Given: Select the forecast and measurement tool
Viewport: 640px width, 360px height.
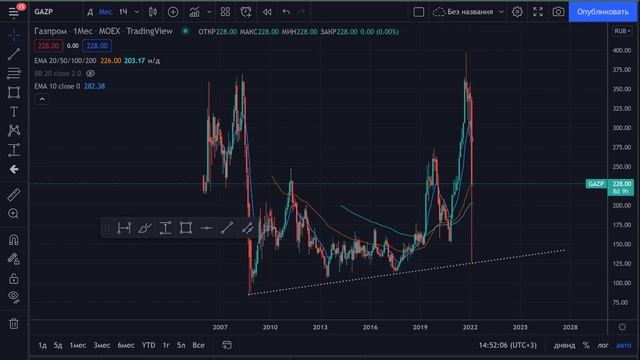Looking at the screenshot, I should [x=14, y=150].
